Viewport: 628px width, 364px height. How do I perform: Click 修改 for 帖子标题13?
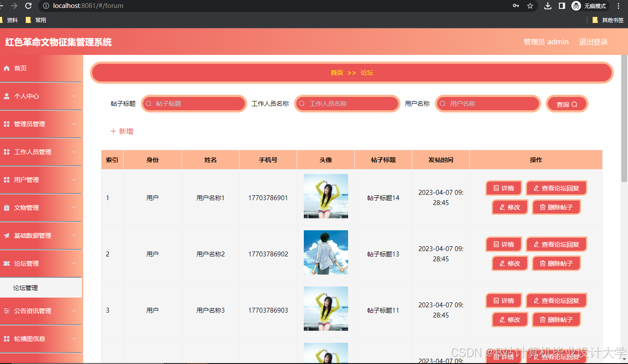[510, 263]
